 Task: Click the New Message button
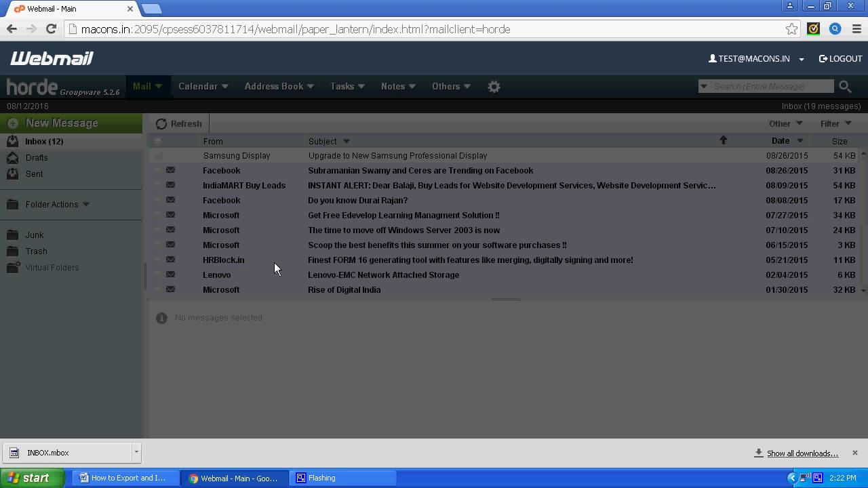pos(71,123)
